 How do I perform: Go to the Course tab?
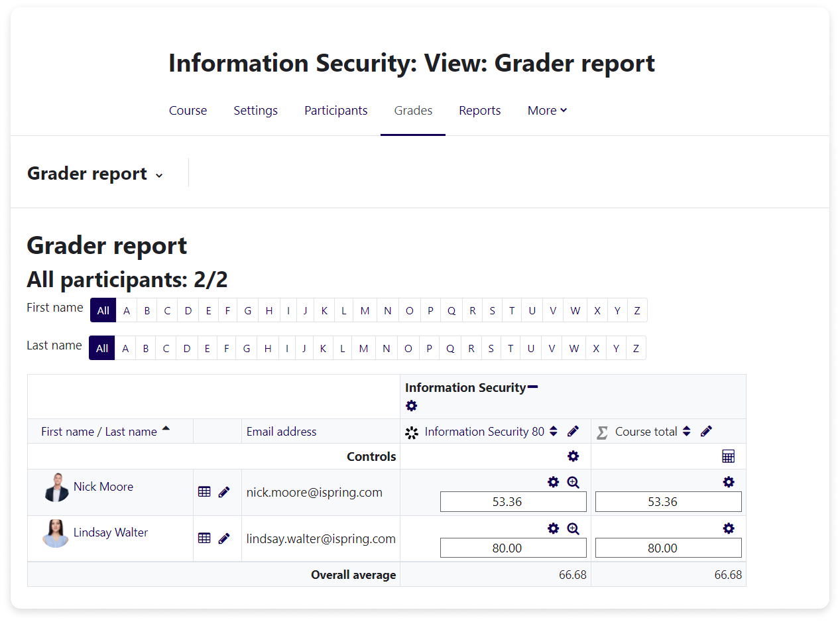pyautogui.click(x=188, y=111)
